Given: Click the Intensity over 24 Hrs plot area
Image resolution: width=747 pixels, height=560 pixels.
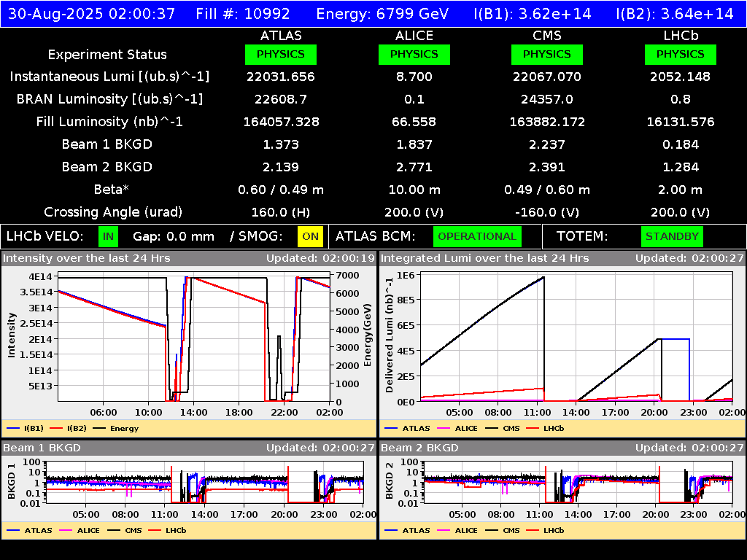Looking at the screenshot, I should coord(194,337).
